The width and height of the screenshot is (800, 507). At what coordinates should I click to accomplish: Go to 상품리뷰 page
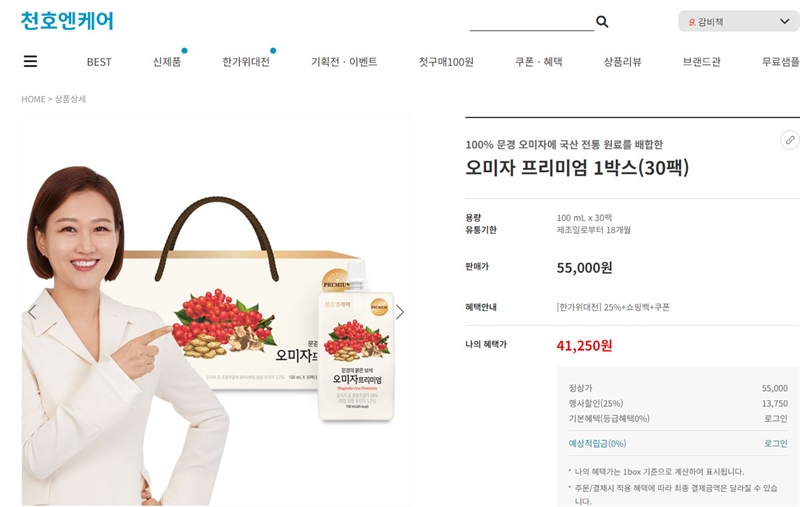pyautogui.click(x=622, y=62)
